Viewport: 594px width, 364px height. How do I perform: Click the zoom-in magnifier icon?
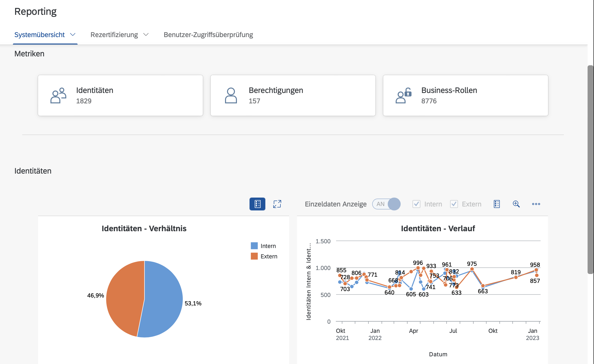pyautogui.click(x=516, y=204)
